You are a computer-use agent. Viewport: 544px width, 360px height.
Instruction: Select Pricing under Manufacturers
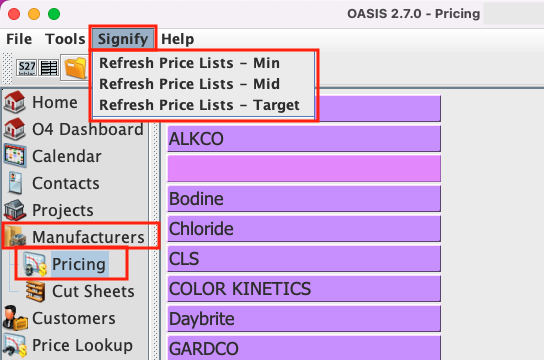79,264
